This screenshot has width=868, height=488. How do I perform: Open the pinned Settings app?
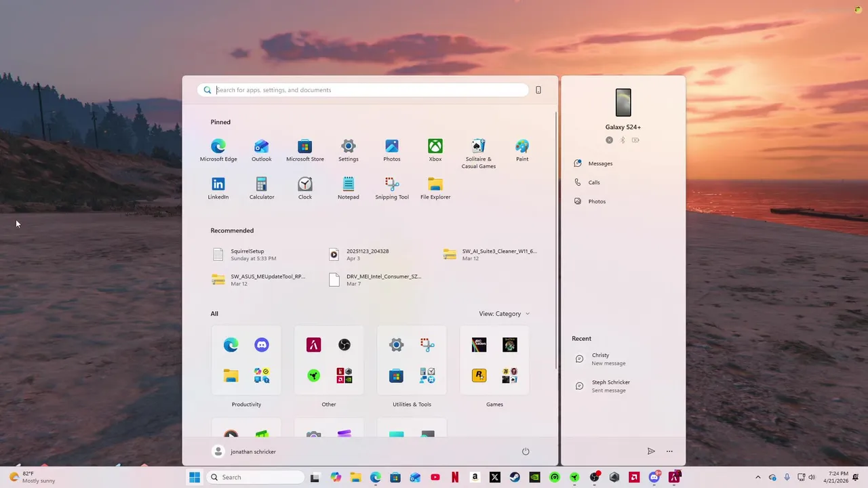349,150
